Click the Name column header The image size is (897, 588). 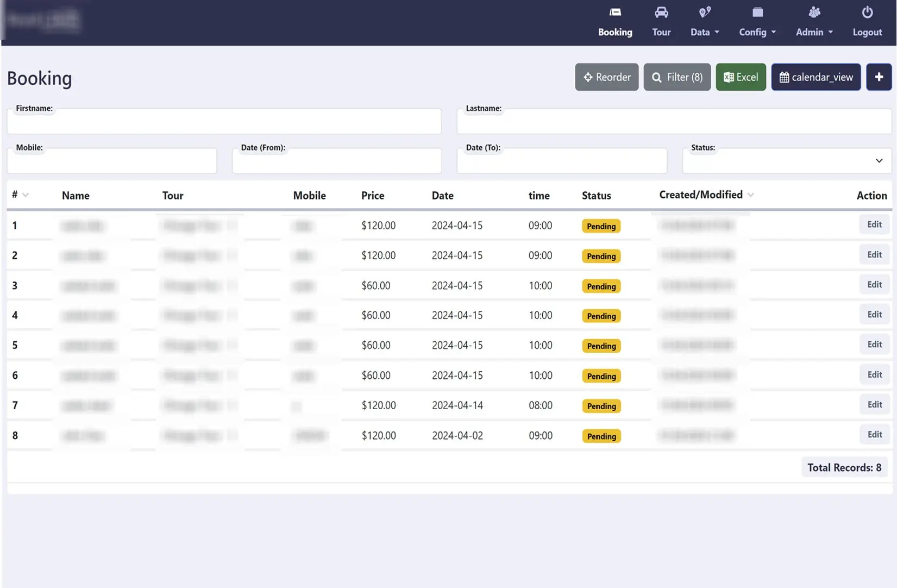(76, 196)
